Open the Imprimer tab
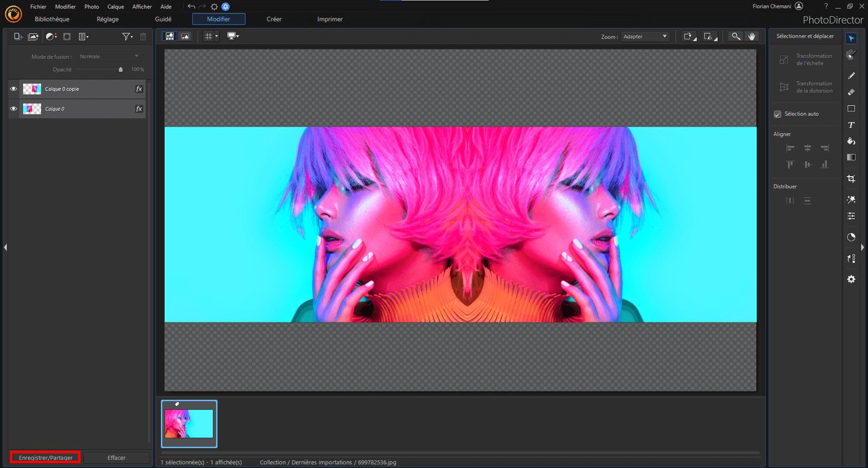The height and width of the screenshot is (468, 868). click(330, 19)
